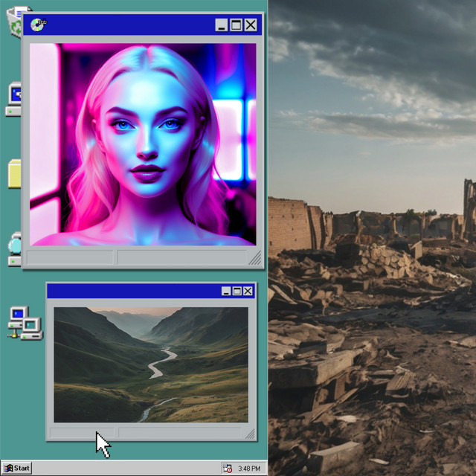
Task: Close the portrait window
Action: pos(251,25)
